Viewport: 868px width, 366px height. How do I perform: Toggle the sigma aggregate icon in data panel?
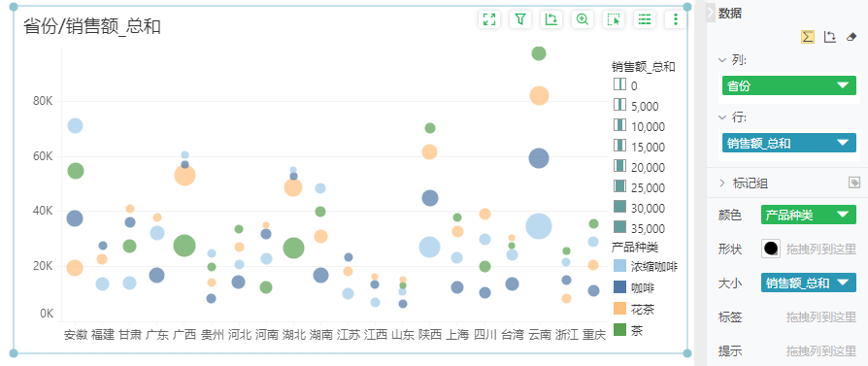tap(808, 37)
